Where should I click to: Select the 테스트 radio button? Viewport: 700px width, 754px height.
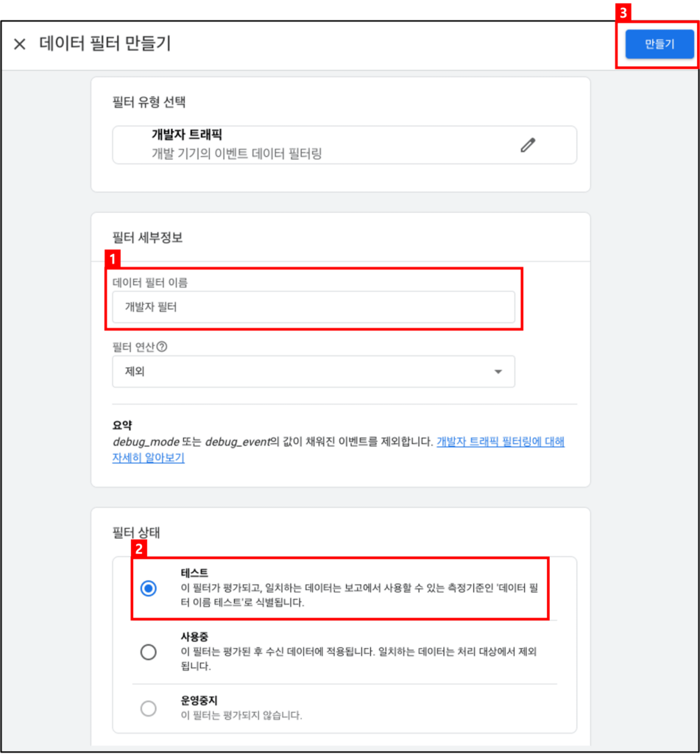(149, 588)
